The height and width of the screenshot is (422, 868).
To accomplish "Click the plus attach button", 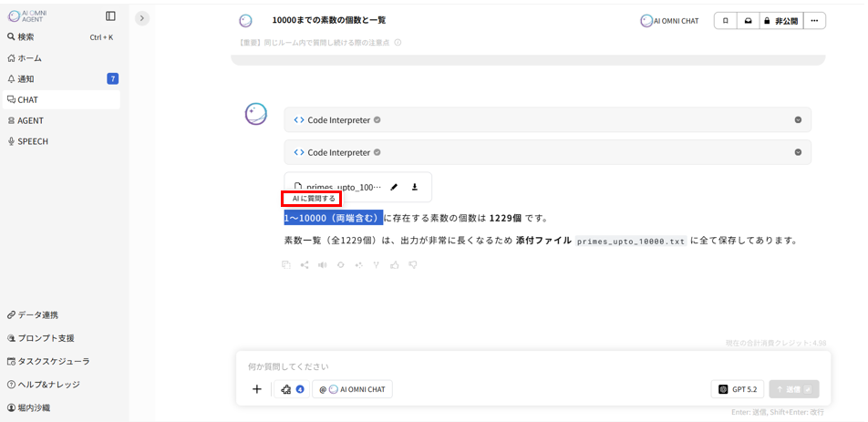I will pyautogui.click(x=257, y=389).
